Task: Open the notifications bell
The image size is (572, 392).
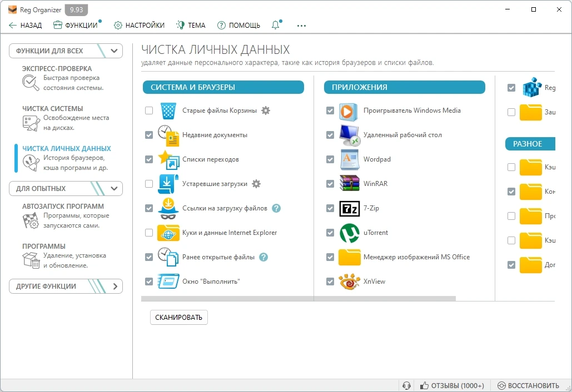Action: tap(275, 25)
